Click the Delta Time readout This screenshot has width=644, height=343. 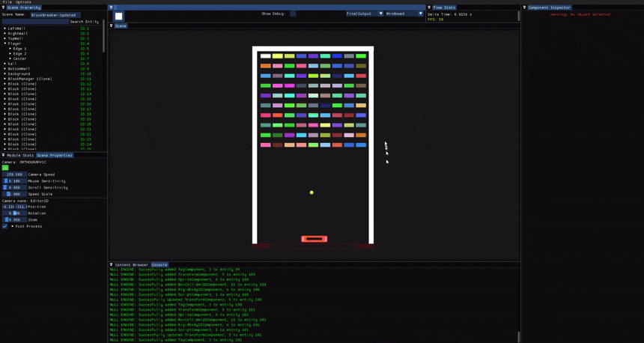coord(450,14)
